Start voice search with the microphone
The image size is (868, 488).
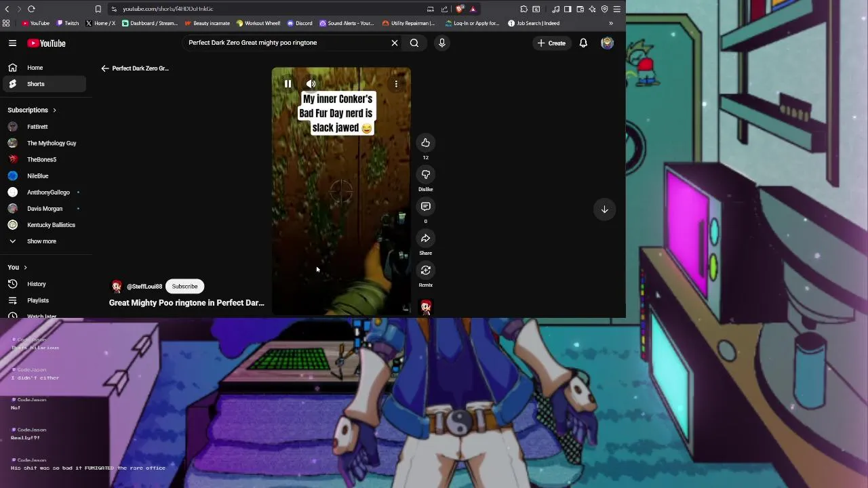point(442,43)
